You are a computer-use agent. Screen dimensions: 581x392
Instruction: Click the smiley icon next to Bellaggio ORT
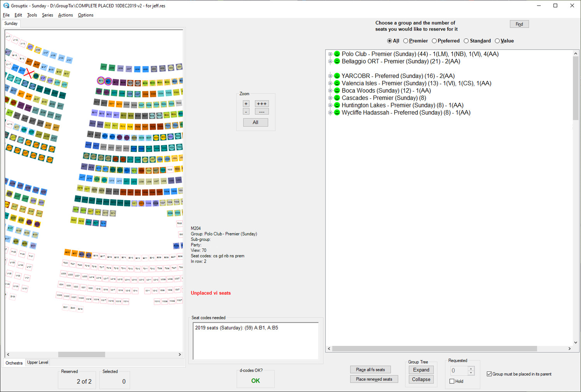tap(336, 61)
